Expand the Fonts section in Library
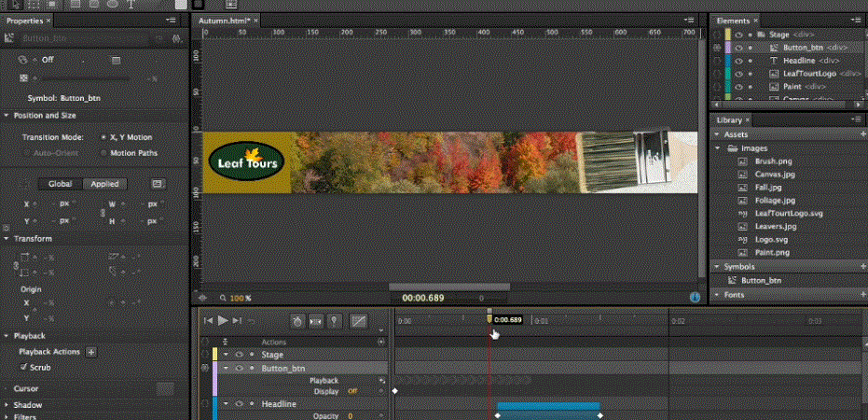868x420 pixels. [718, 295]
